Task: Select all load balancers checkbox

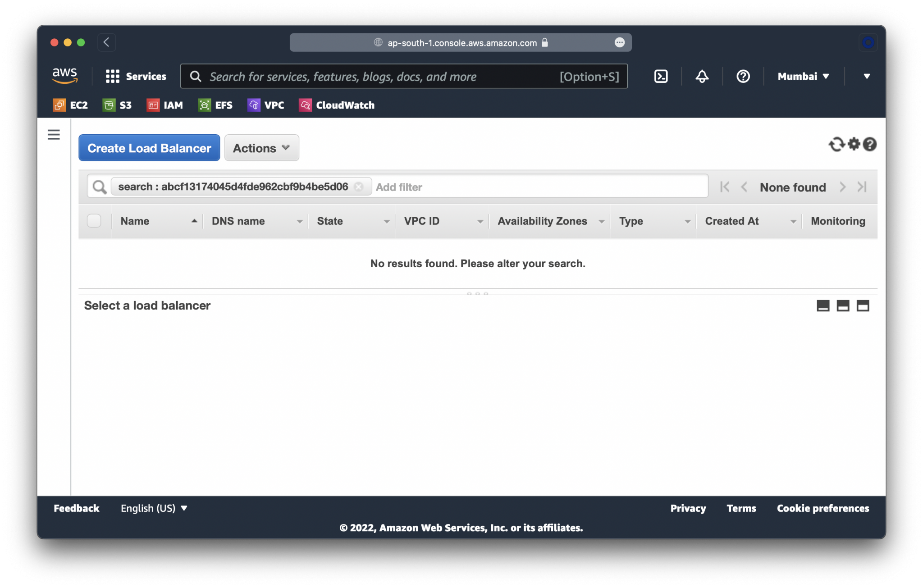Action: (94, 220)
